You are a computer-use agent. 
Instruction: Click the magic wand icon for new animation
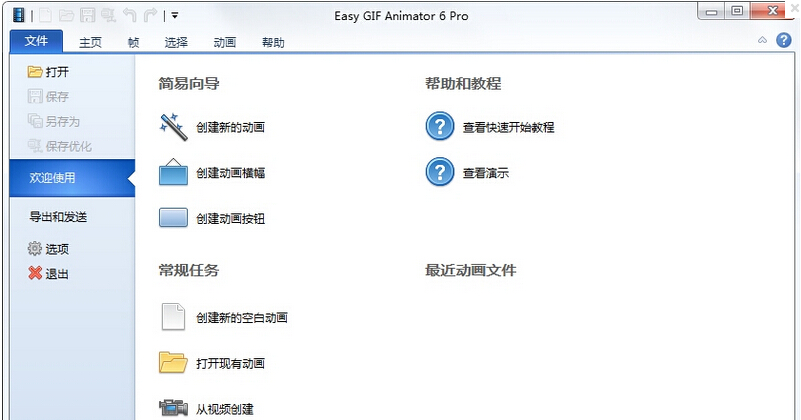(173, 127)
